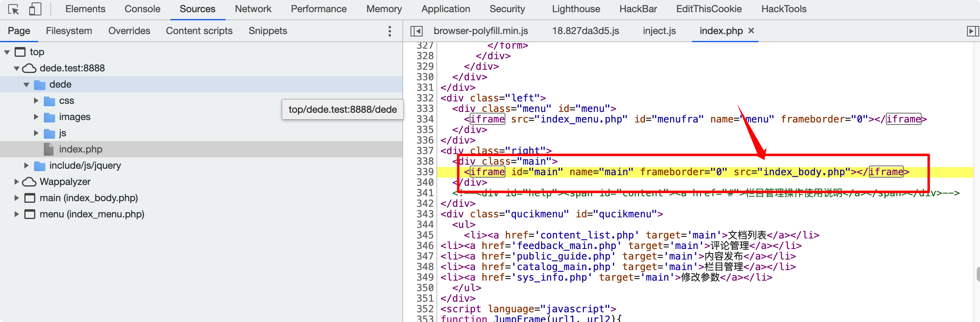Viewport: 980px width, 322px height.
Task: Collapse the top frame tree node
Action: [x=7, y=52]
